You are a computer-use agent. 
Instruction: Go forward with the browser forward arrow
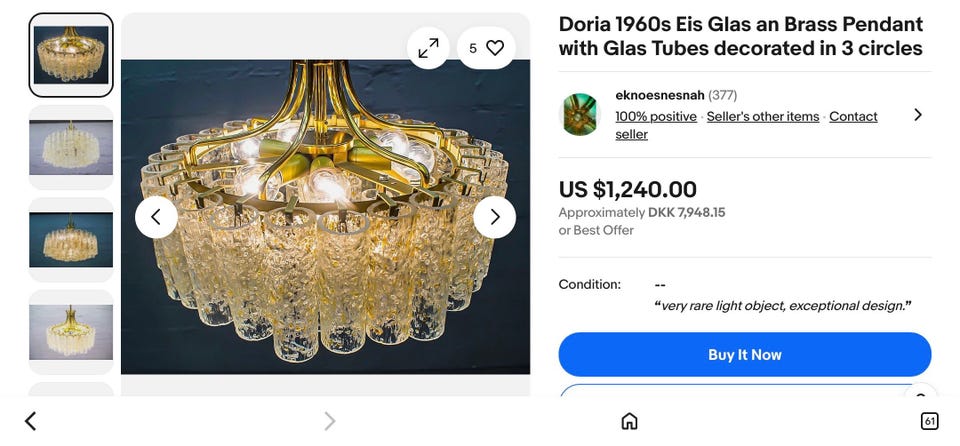pyautogui.click(x=329, y=421)
